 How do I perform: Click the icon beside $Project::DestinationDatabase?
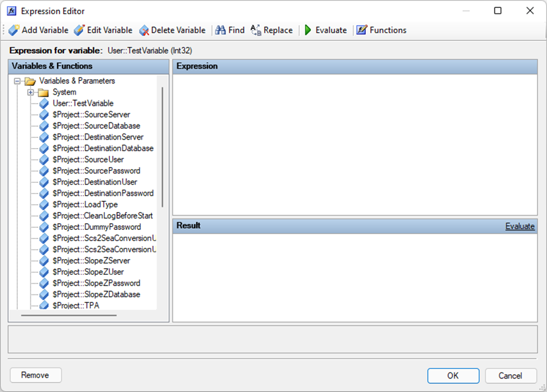click(44, 148)
